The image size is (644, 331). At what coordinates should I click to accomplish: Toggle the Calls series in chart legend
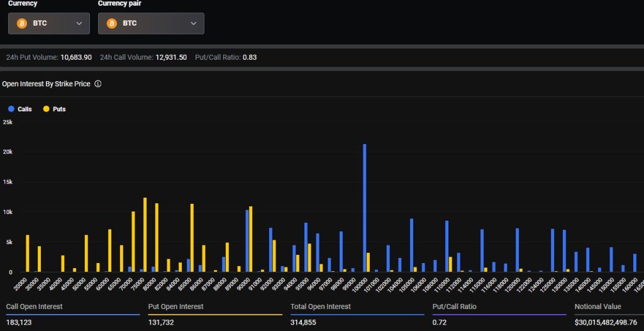tap(20, 109)
